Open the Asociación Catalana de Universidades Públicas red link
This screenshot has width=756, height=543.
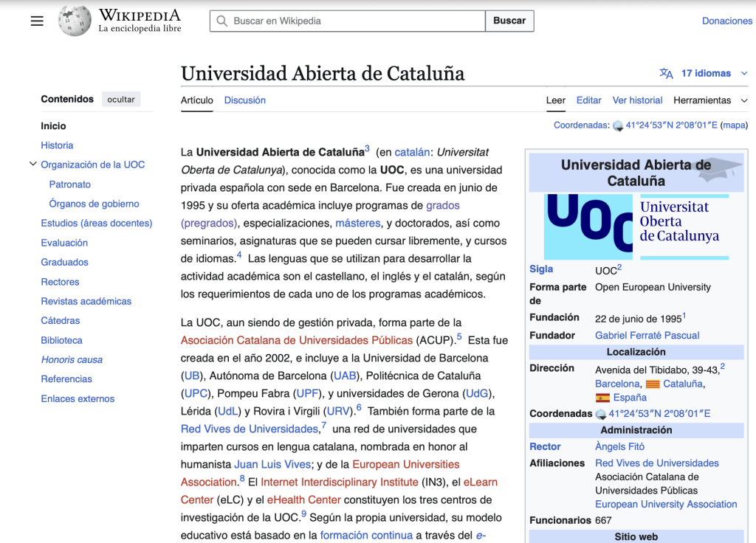[x=297, y=340]
